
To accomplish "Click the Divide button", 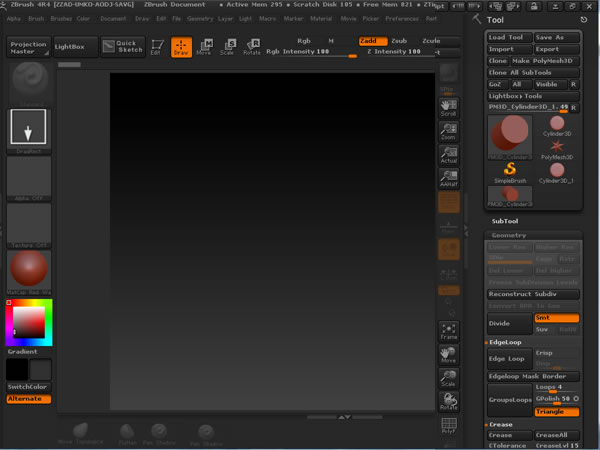I will [x=509, y=324].
